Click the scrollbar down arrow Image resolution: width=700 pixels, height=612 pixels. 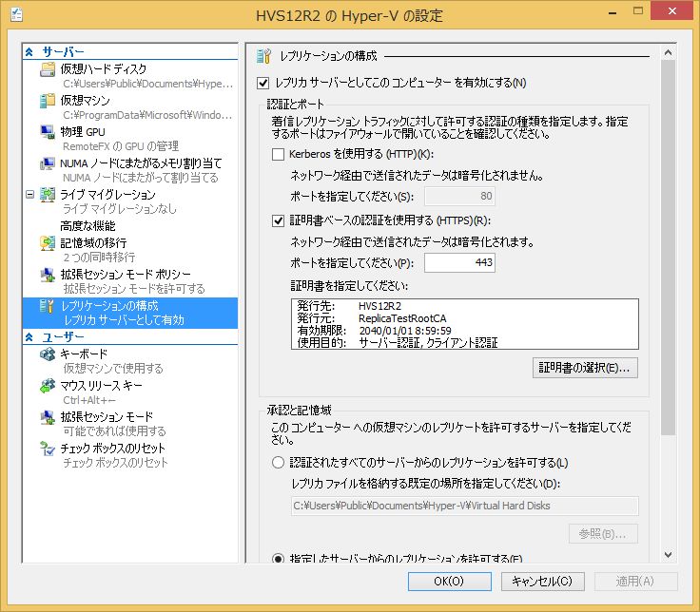tap(668, 555)
